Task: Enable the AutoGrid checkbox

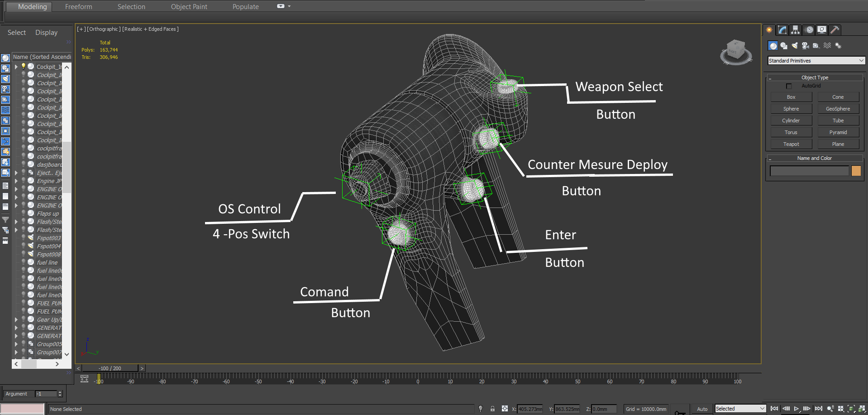Action: (789, 86)
